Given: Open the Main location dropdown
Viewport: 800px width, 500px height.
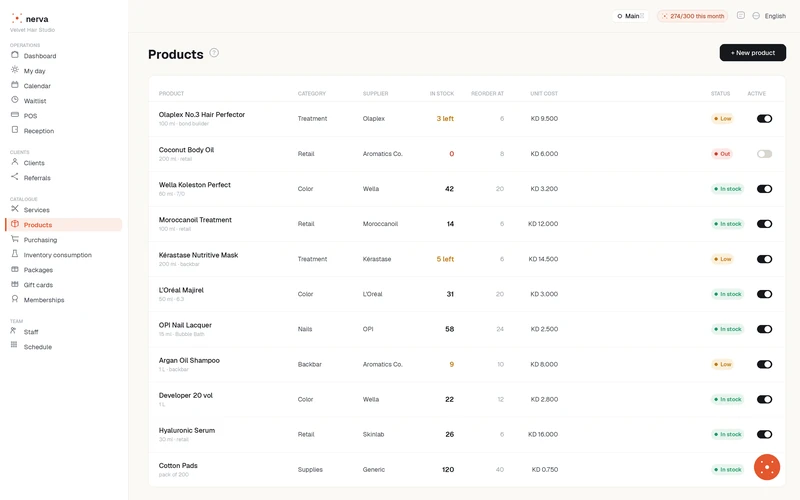Looking at the screenshot, I should [630, 16].
